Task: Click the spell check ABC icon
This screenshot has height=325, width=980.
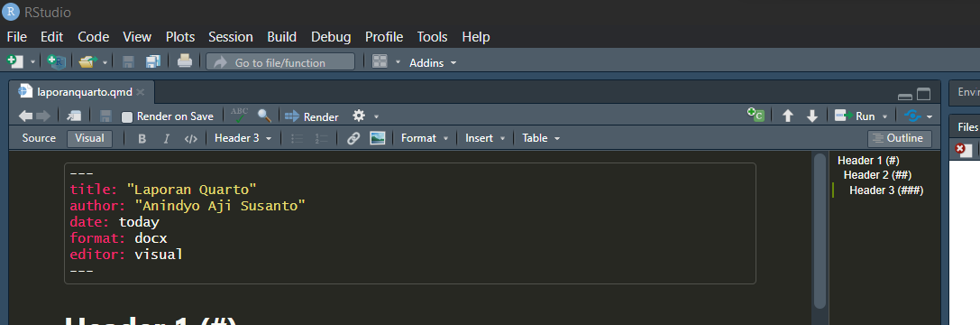Action: tap(239, 116)
